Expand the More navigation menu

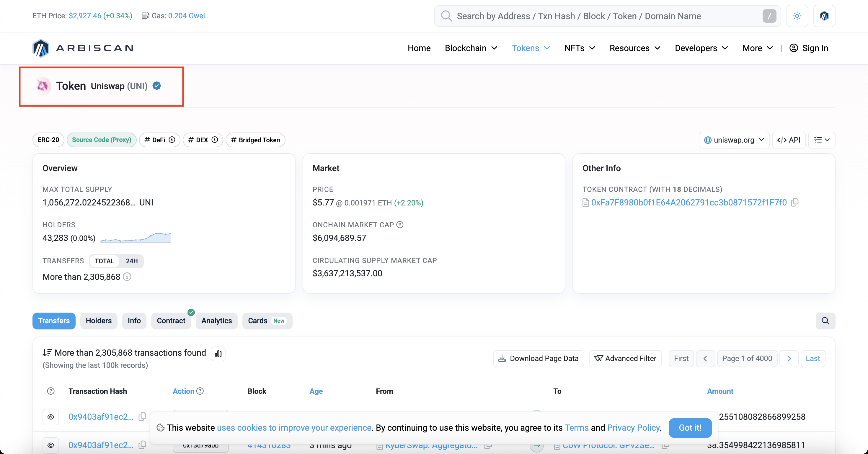(x=757, y=48)
